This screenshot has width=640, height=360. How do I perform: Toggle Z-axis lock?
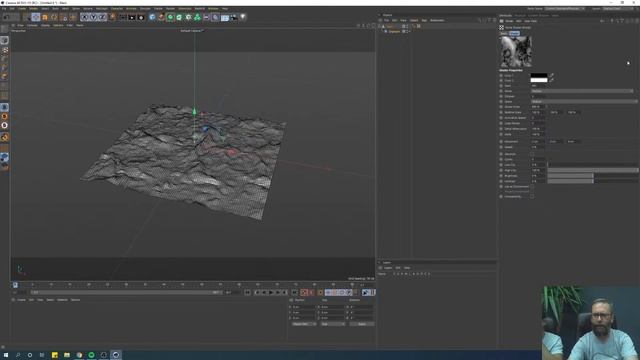(x=102, y=17)
